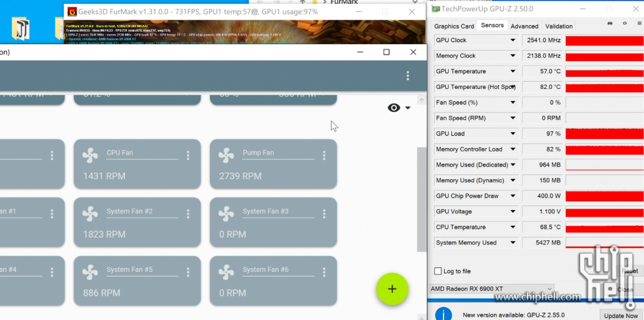Select the JJ folder on the desktop

(x=20, y=28)
